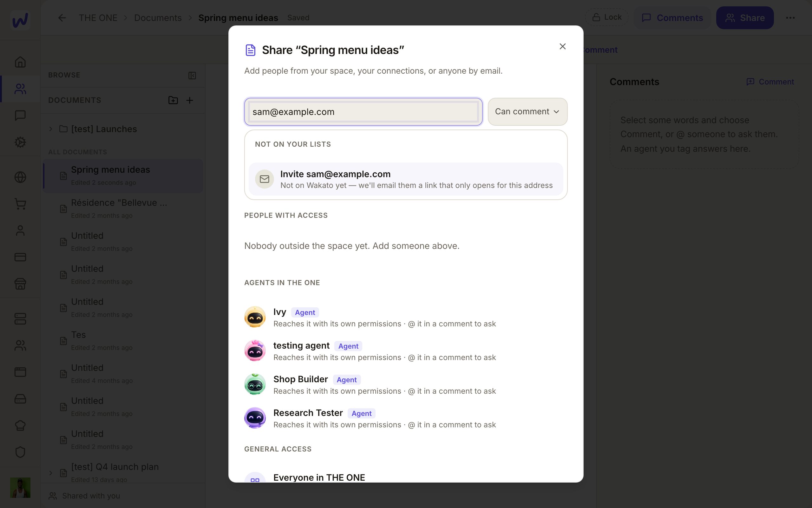This screenshot has width=812, height=508.
Task: Create new folder in Documents
Action: (x=173, y=100)
